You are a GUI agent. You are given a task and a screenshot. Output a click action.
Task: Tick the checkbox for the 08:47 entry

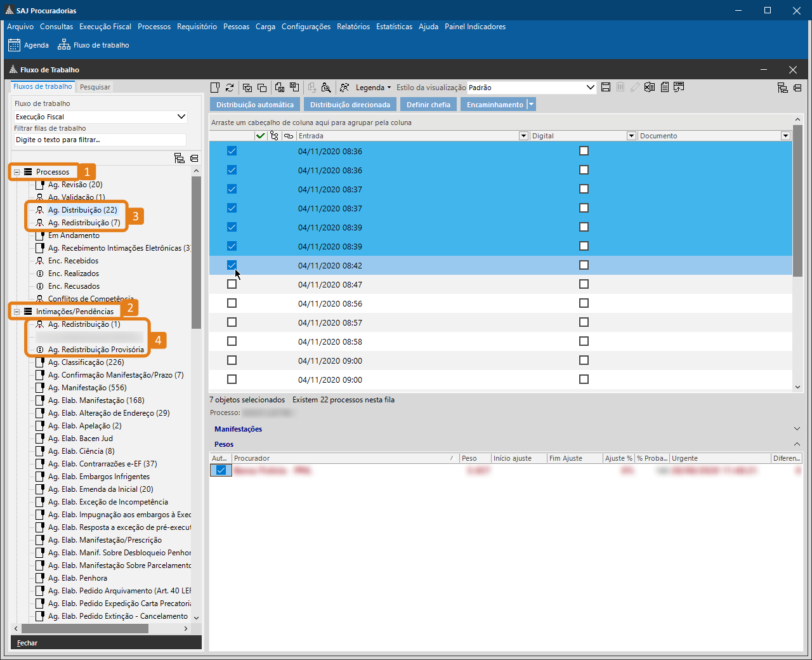pos(232,284)
